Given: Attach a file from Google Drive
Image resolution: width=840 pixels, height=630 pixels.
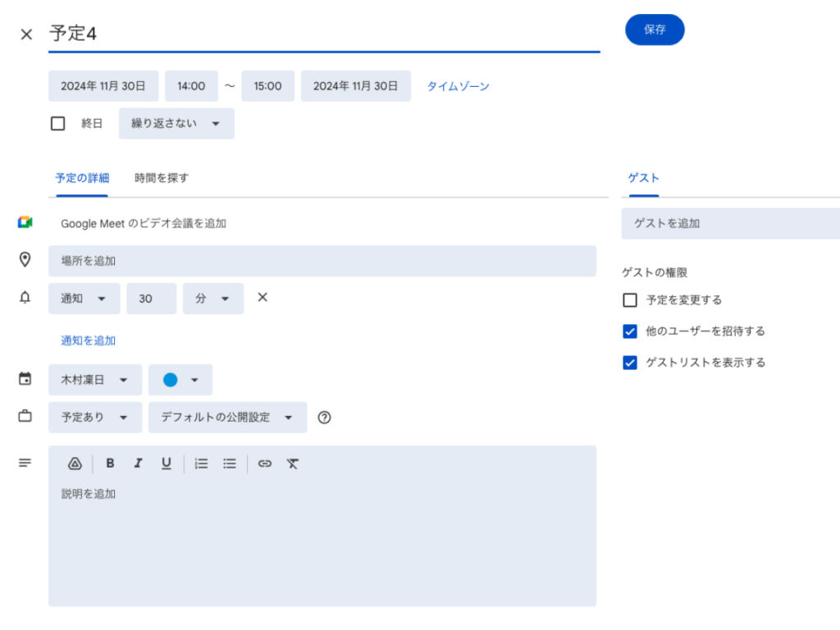Looking at the screenshot, I should coord(74,463).
